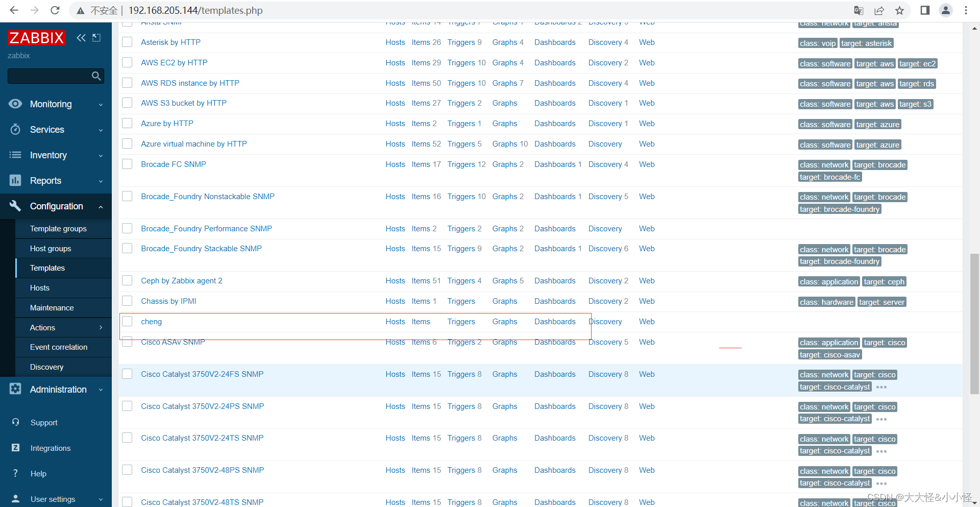
Task: Select the cheng template checkbox
Action: click(x=127, y=321)
